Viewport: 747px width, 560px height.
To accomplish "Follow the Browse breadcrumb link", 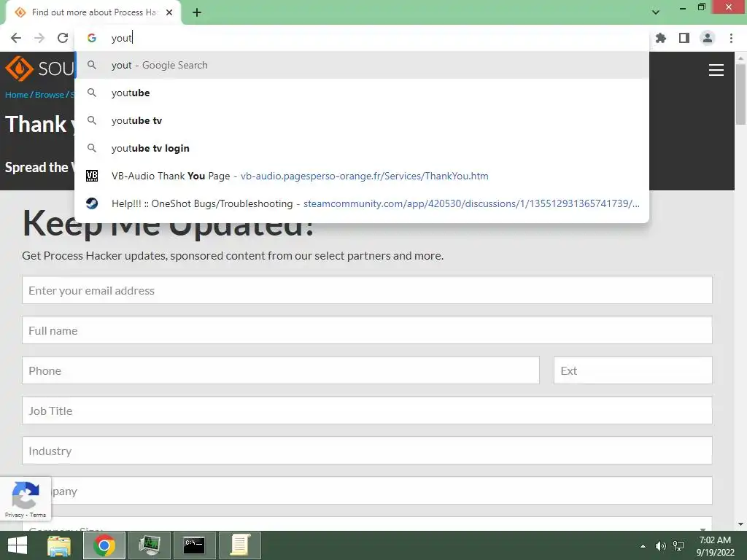I will coord(49,95).
